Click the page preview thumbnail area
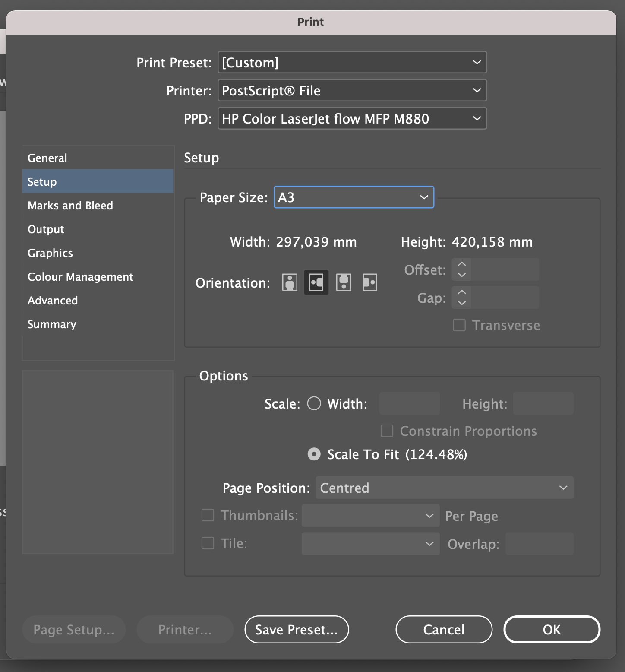625x672 pixels. coord(98,462)
